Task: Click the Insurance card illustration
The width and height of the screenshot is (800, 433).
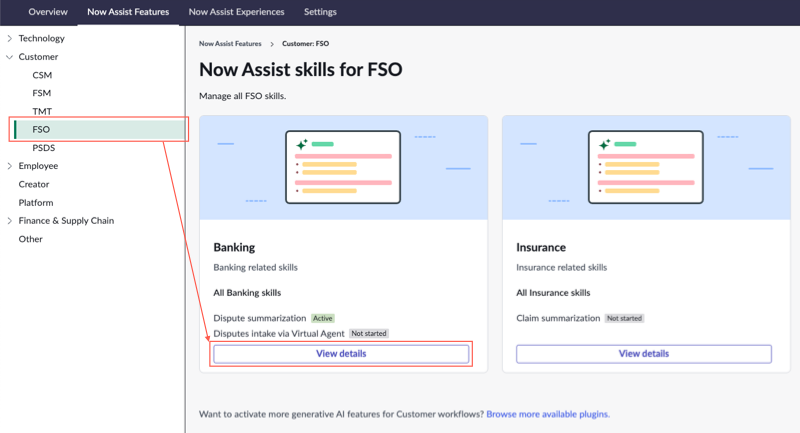Action: pyautogui.click(x=646, y=168)
